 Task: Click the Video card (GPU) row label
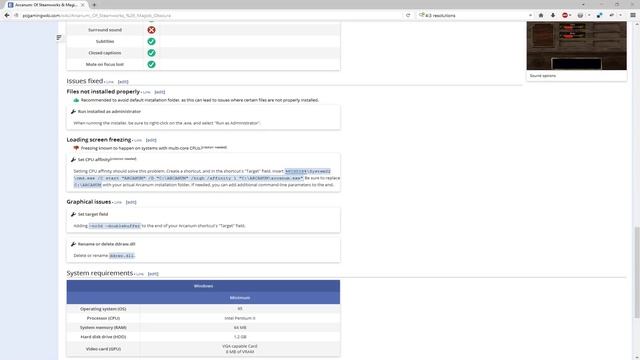[103, 349]
